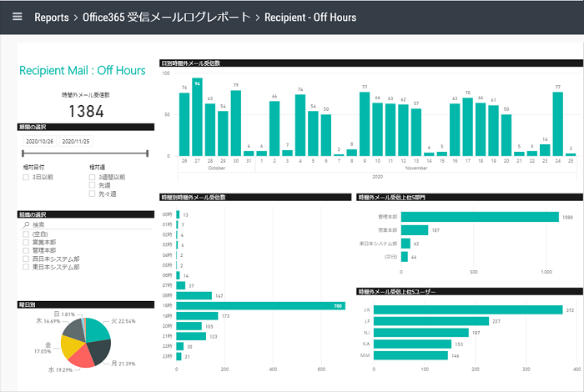The height and width of the screenshot is (392, 584).
Task: Click the Reports breadcrumb link
Action: [x=52, y=18]
